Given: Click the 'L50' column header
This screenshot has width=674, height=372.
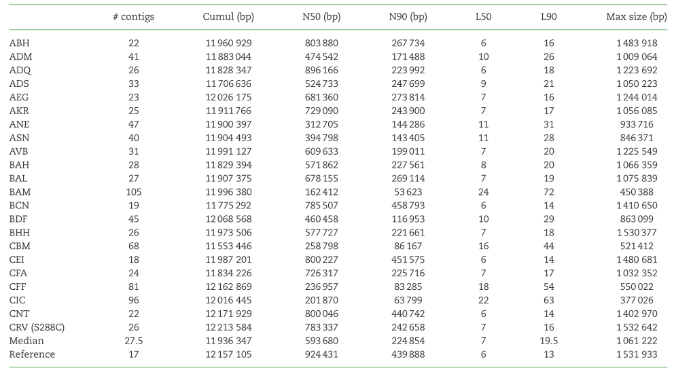Looking at the screenshot, I should pyautogui.click(x=483, y=17).
